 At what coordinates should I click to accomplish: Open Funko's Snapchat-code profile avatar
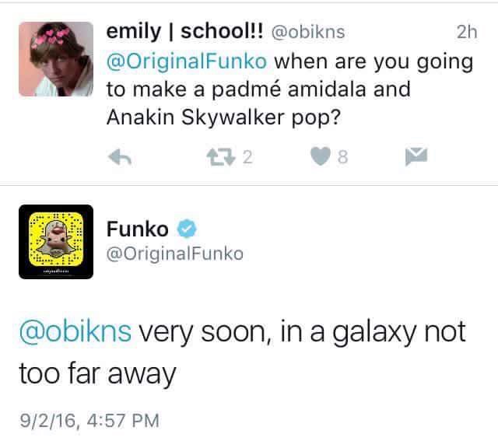56,241
